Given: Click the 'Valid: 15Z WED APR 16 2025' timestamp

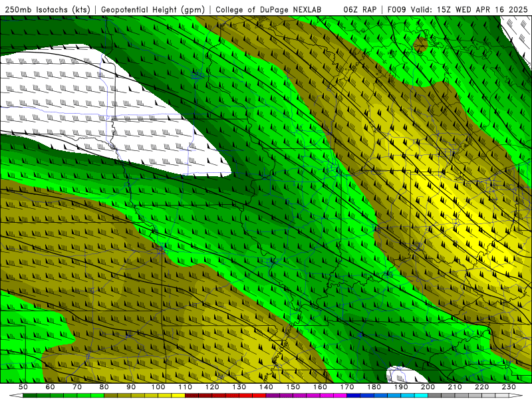Looking at the screenshot, I should pyautogui.click(x=469, y=10).
